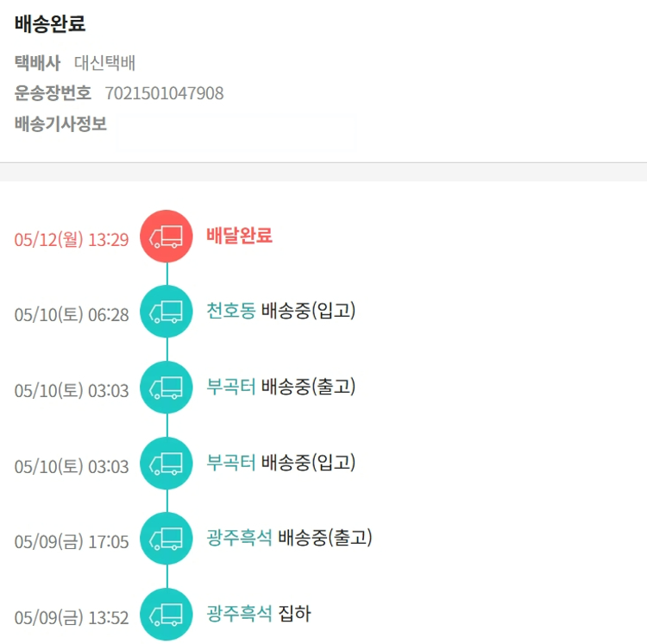
Task: Click the 배송완료 heading
Action: pos(50,24)
